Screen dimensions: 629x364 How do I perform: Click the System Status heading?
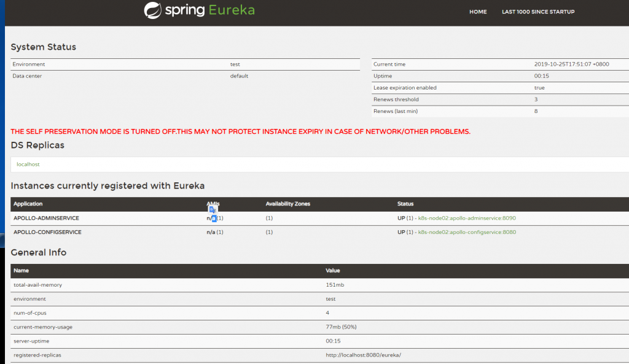(44, 47)
